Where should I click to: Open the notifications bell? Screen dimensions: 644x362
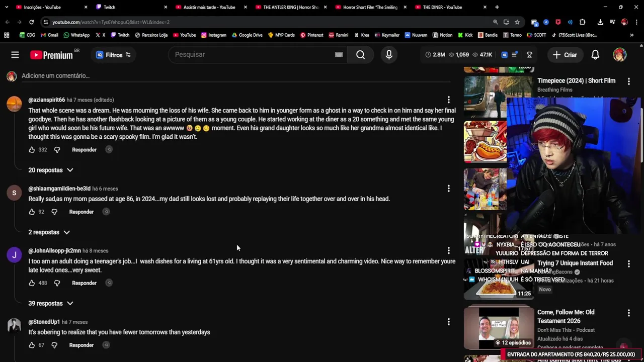(x=595, y=55)
